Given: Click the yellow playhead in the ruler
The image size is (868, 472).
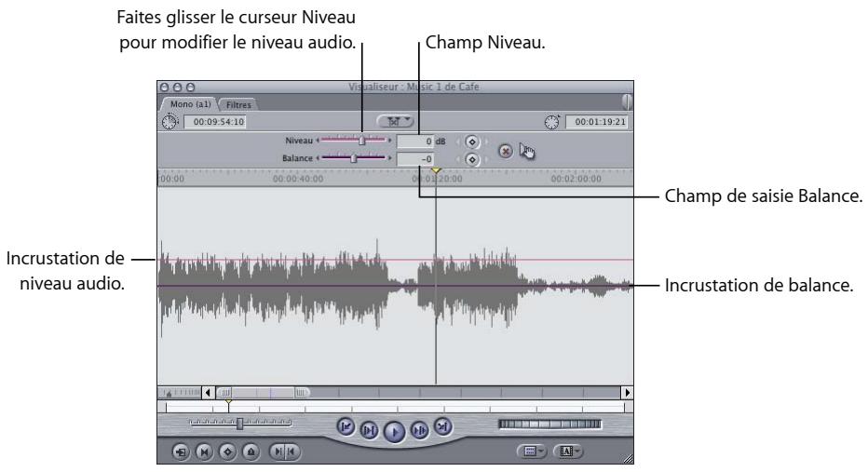Looking at the screenshot, I should [436, 170].
